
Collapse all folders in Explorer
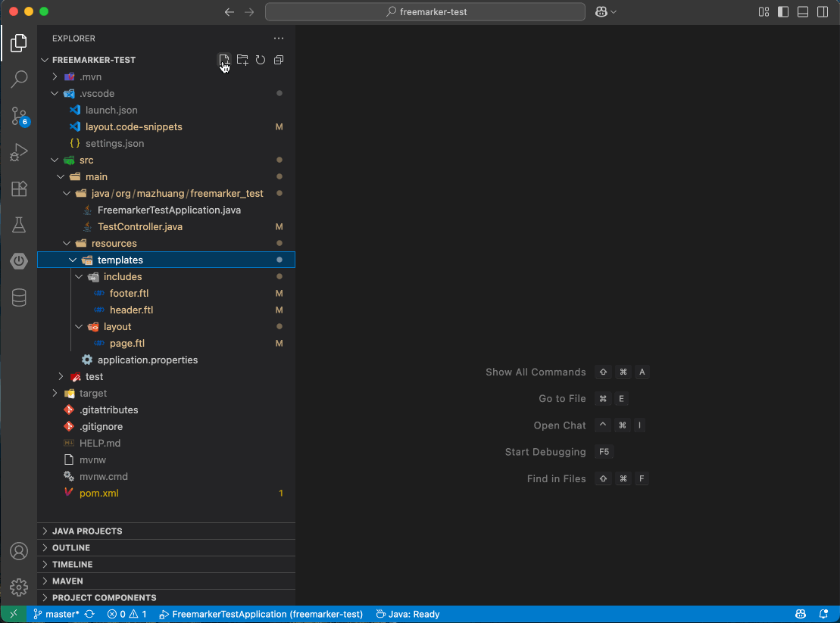[279, 60]
